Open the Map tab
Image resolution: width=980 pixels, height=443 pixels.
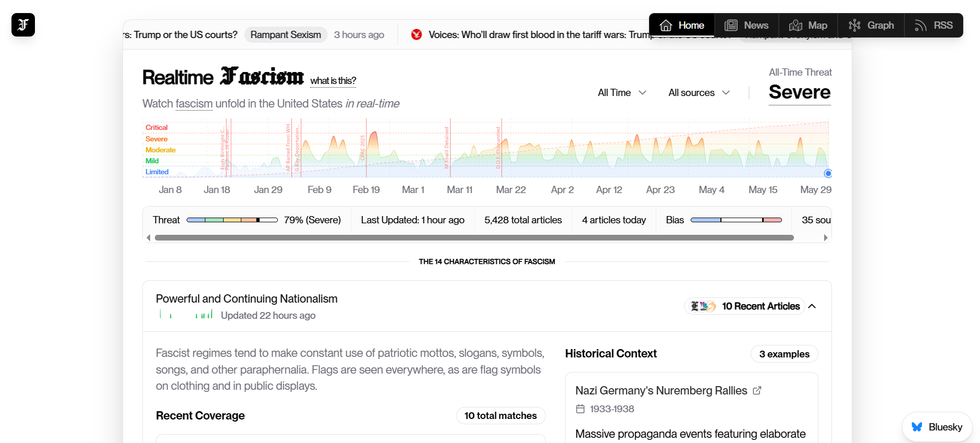tap(808, 26)
